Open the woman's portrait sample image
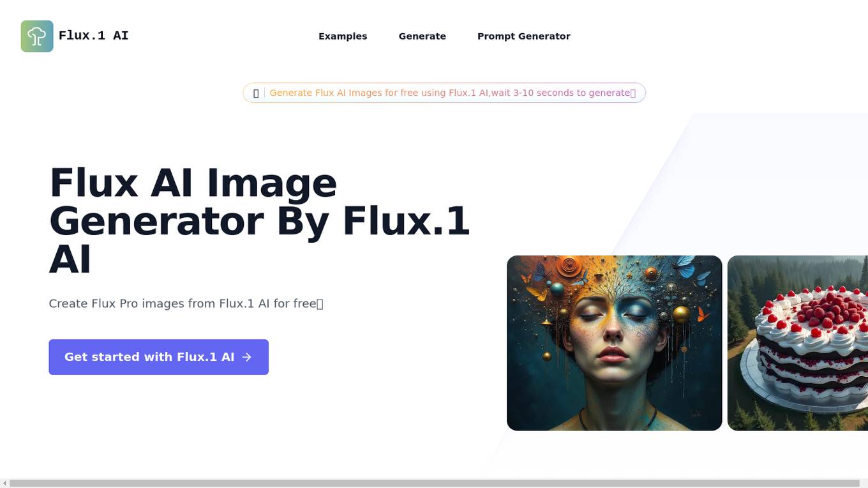This screenshot has width=868, height=488. pos(615,343)
